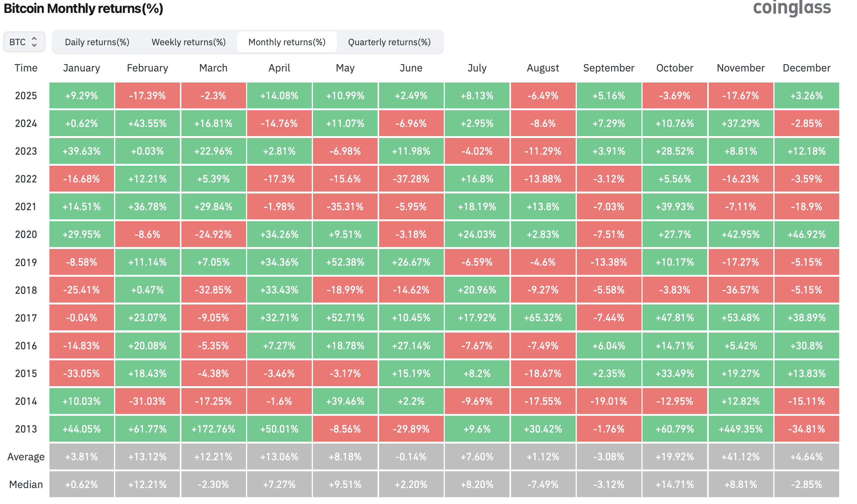Switch to Quarterly returns(%) tab

click(389, 42)
